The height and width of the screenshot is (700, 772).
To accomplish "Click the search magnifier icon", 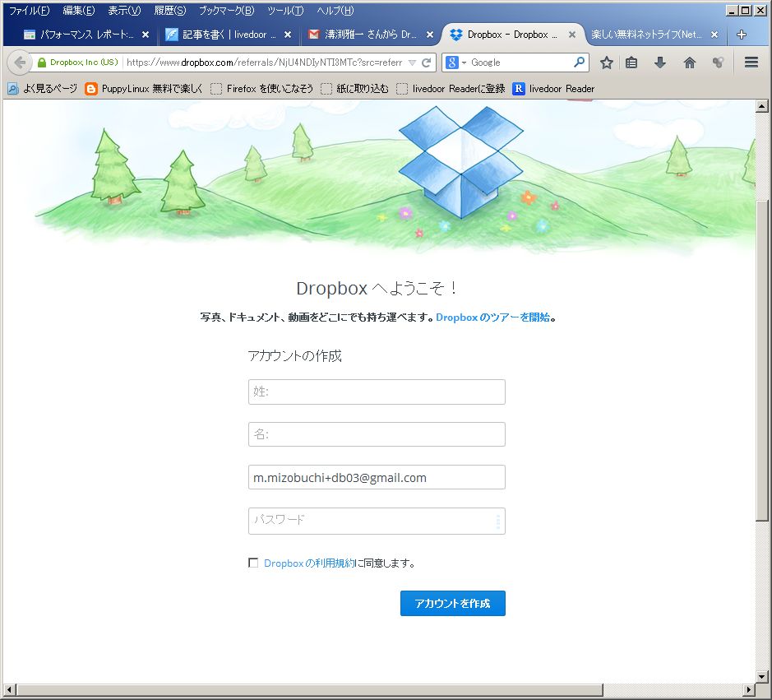I will (579, 62).
